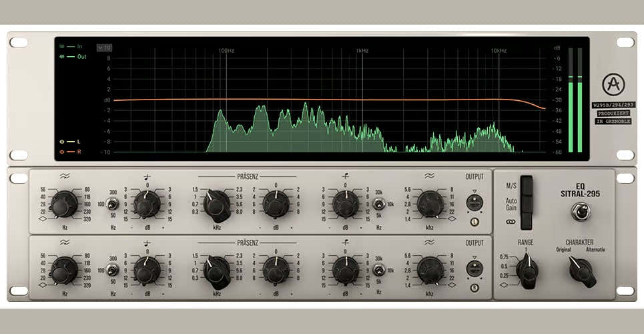Click the L channel high shelf gain knob
The image size is (644, 334).
346,204
